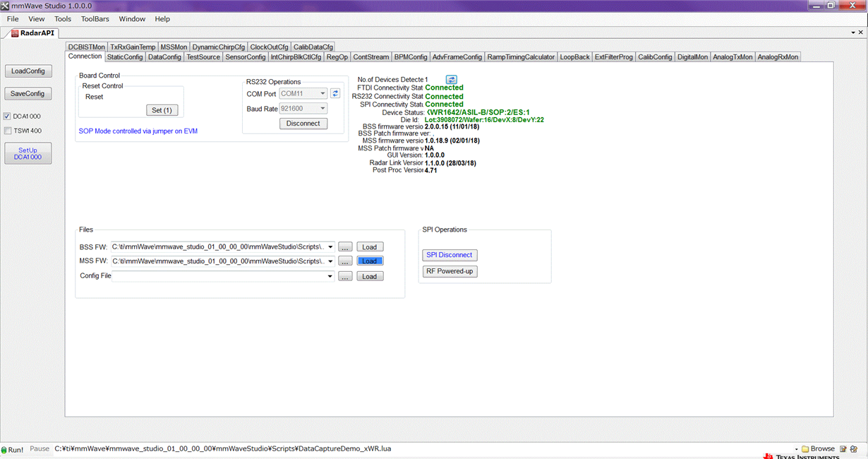Browse for BSS FW file with ... button
Viewport: 868px width, 459px height.
tap(345, 247)
